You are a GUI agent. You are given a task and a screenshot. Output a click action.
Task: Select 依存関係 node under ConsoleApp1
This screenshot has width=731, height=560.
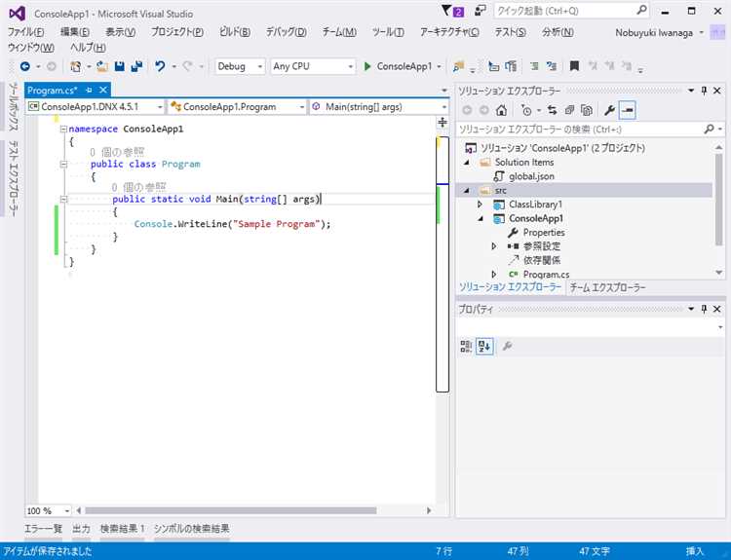tap(542, 260)
